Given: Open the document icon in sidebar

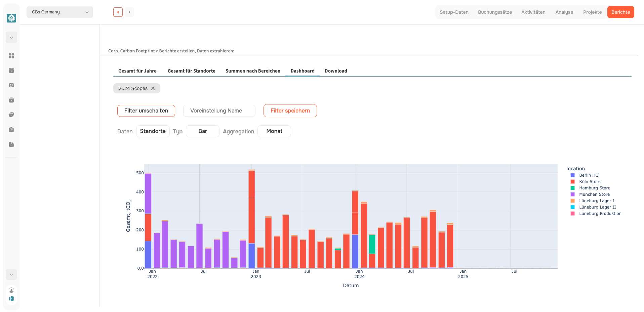Looking at the screenshot, I should [11, 144].
